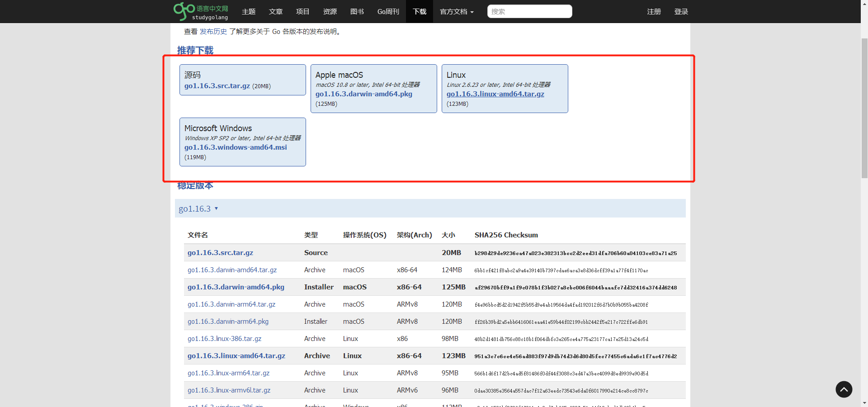Click go1.16.3.darwin-arm64.tar.gz in the table

[231, 304]
